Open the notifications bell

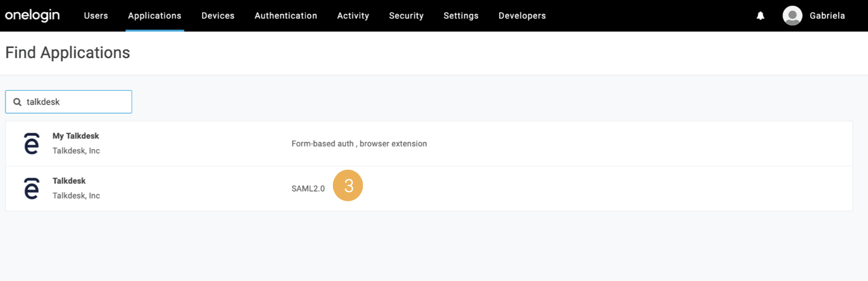point(760,16)
